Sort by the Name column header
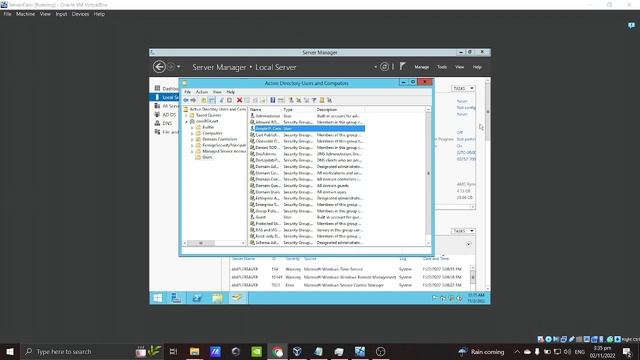640x360 pixels. coord(265,109)
